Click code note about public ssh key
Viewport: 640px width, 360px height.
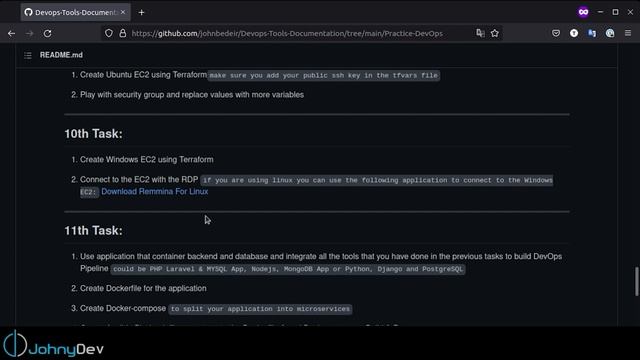click(324, 76)
